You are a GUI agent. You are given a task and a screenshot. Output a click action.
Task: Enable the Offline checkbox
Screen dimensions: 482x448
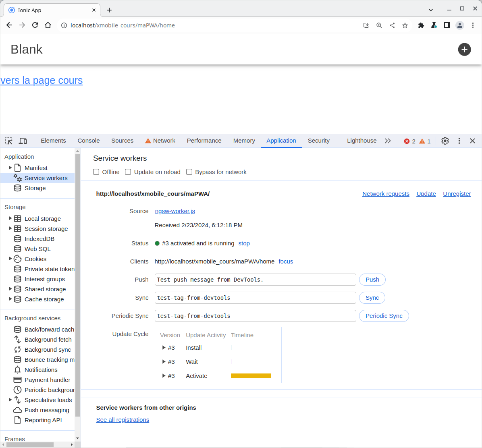96,172
